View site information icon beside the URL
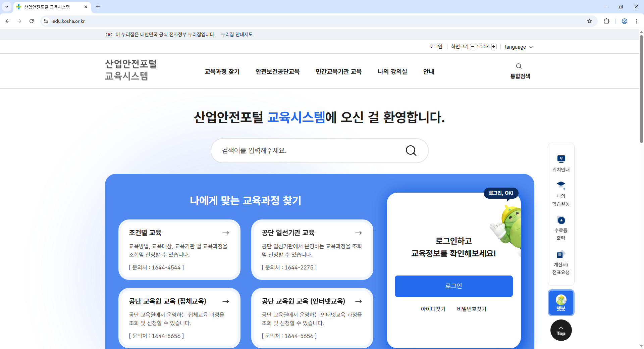Screen dimensions: 644x349 point(46,21)
